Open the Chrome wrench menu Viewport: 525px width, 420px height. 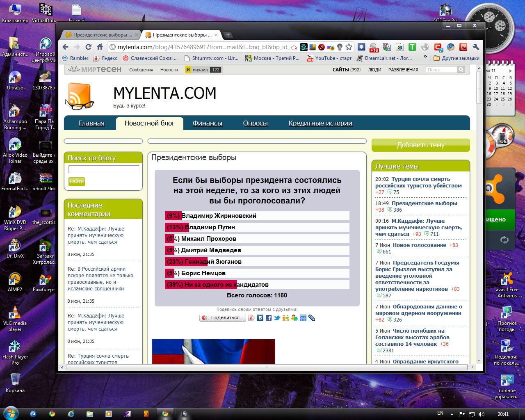(x=476, y=47)
